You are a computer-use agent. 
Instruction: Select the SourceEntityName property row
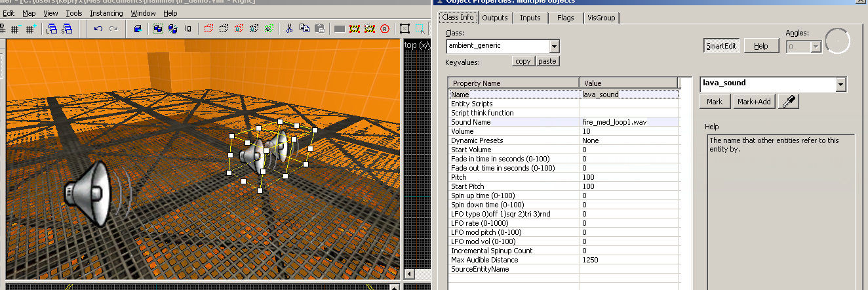click(564, 269)
